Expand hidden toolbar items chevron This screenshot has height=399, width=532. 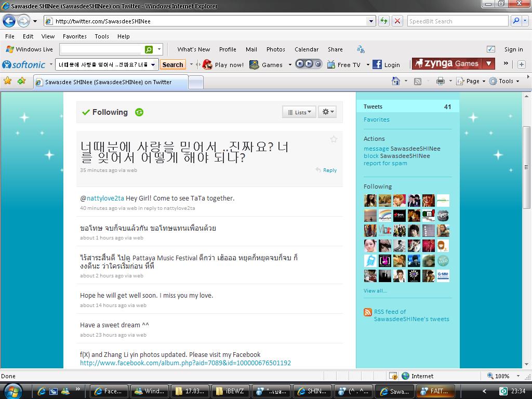click(x=506, y=63)
